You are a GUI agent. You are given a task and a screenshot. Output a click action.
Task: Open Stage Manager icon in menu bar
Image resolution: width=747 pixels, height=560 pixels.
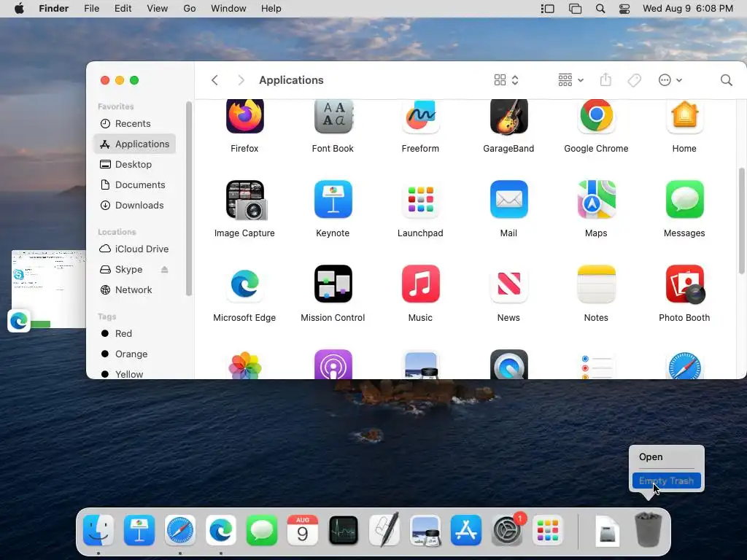click(x=547, y=9)
